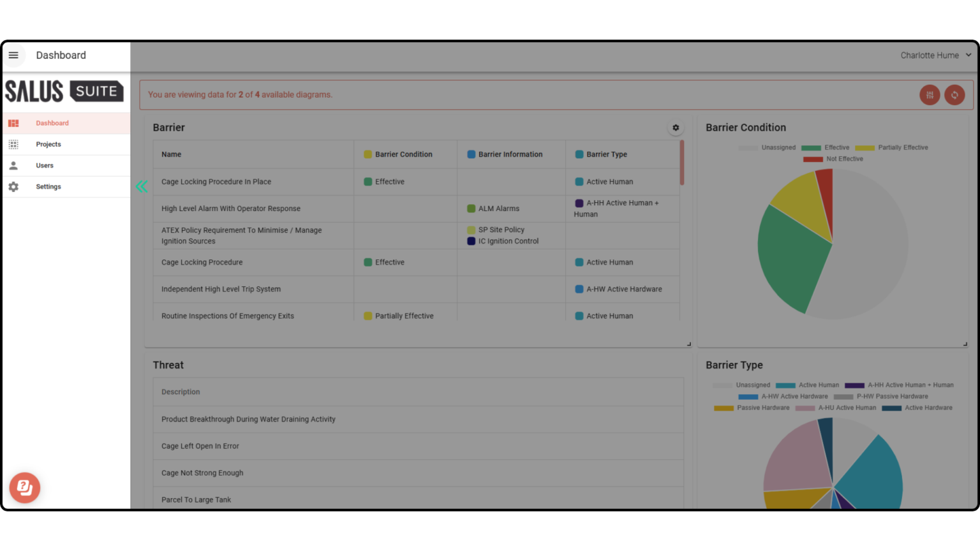Expand the Unassigned legend entry in Barrier Type

[753, 385]
